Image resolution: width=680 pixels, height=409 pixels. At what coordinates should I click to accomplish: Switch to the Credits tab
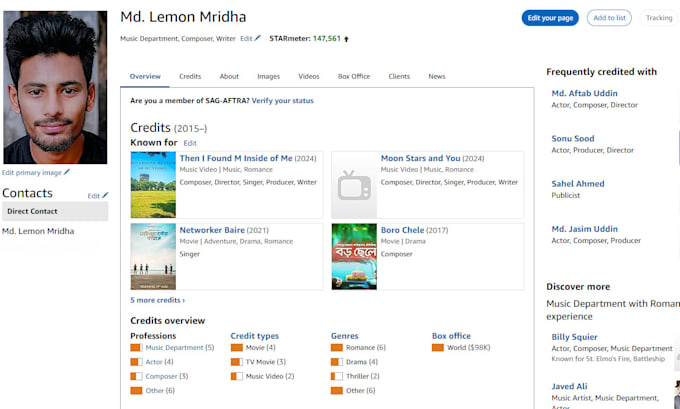tap(190, 76)
